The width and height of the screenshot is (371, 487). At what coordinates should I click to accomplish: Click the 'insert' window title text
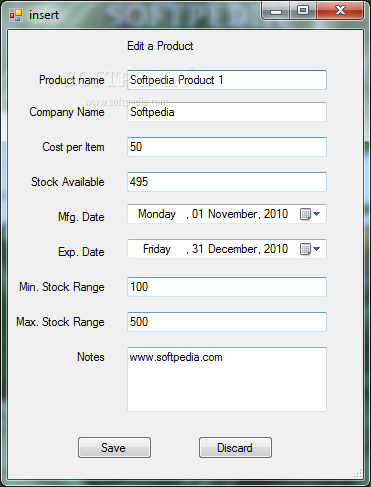(44, 15)
